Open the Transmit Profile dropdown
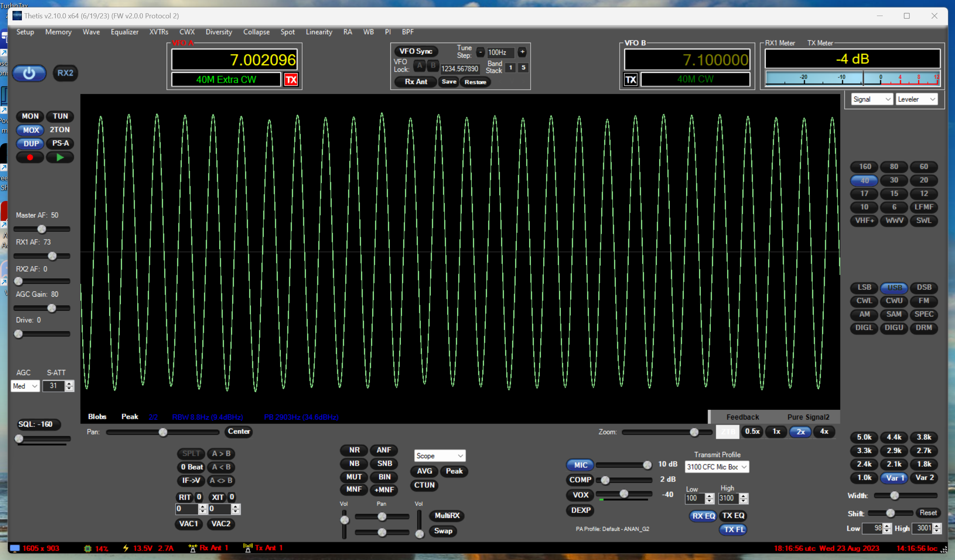 tap(717, 467)
